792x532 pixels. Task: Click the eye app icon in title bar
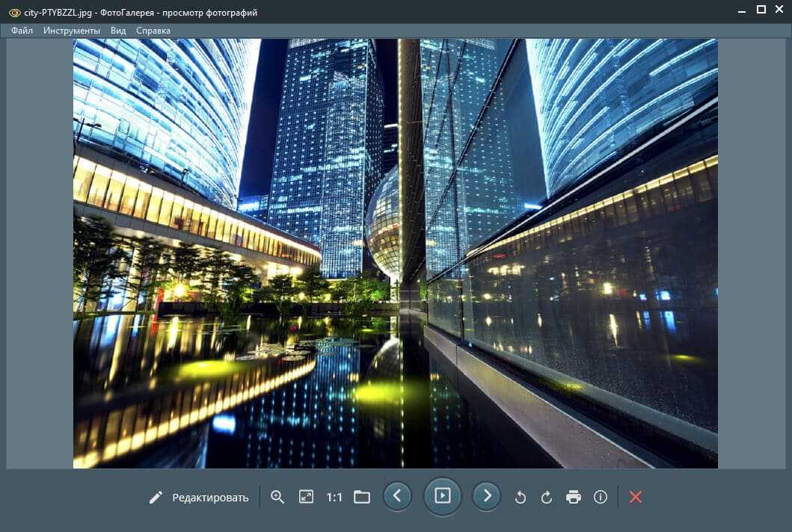click(13, 12)
